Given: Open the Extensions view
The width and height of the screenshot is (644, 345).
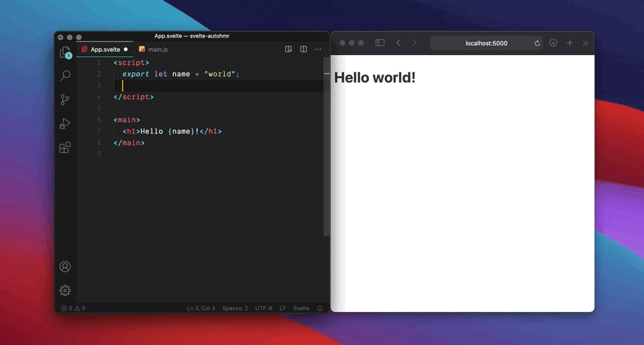Looking at the screenshot, I should point(65,148).
